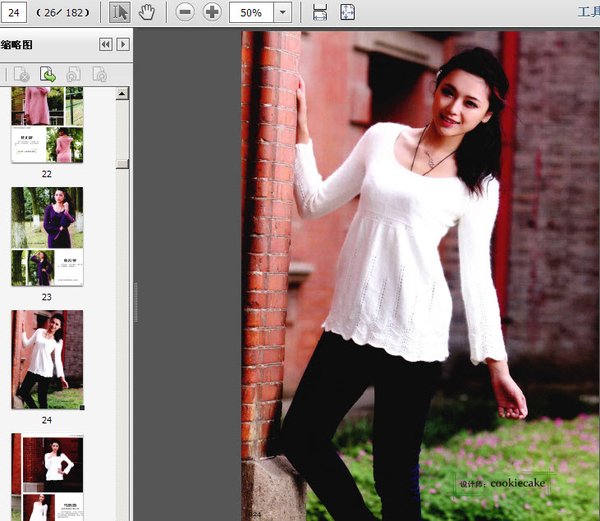Click the rotate clockwise page icon
The height and width of the screenshot is (521, 600).
click(x=99, y=74)
